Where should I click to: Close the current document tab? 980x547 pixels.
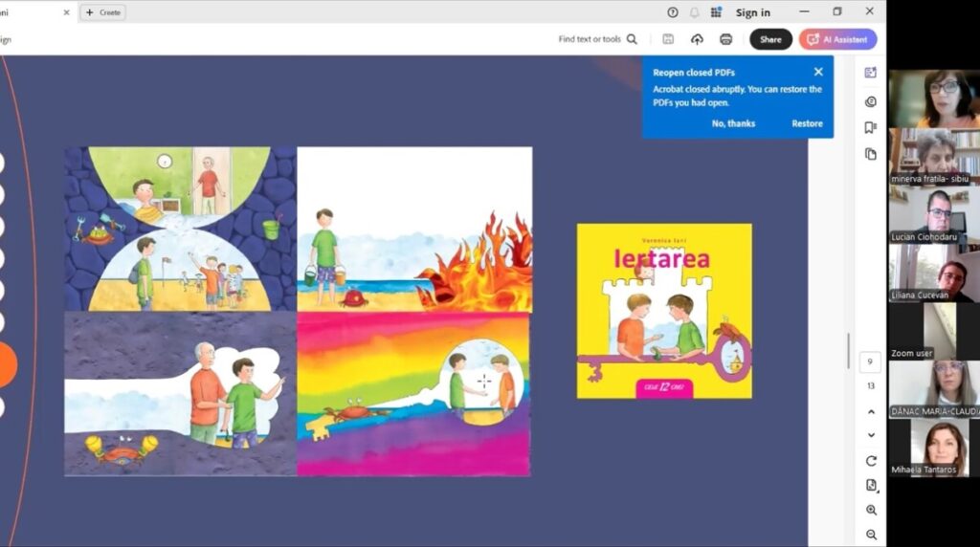click(66, 12)
